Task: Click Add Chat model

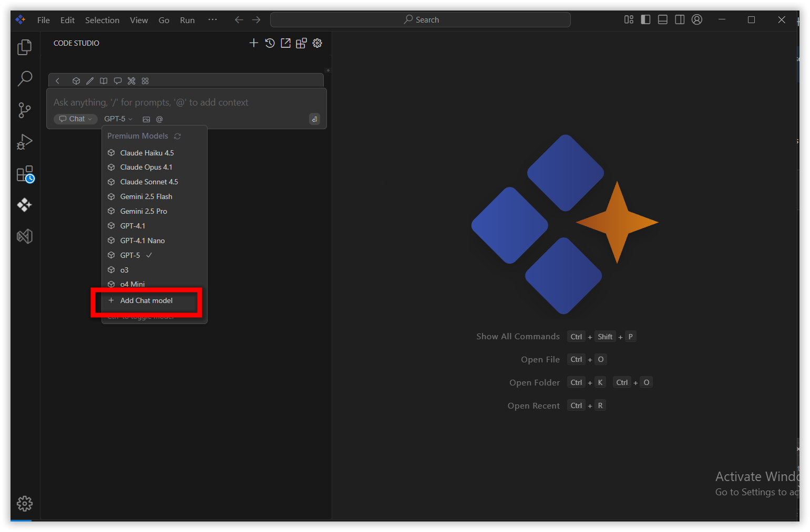Action: click(x=146, y=300)
